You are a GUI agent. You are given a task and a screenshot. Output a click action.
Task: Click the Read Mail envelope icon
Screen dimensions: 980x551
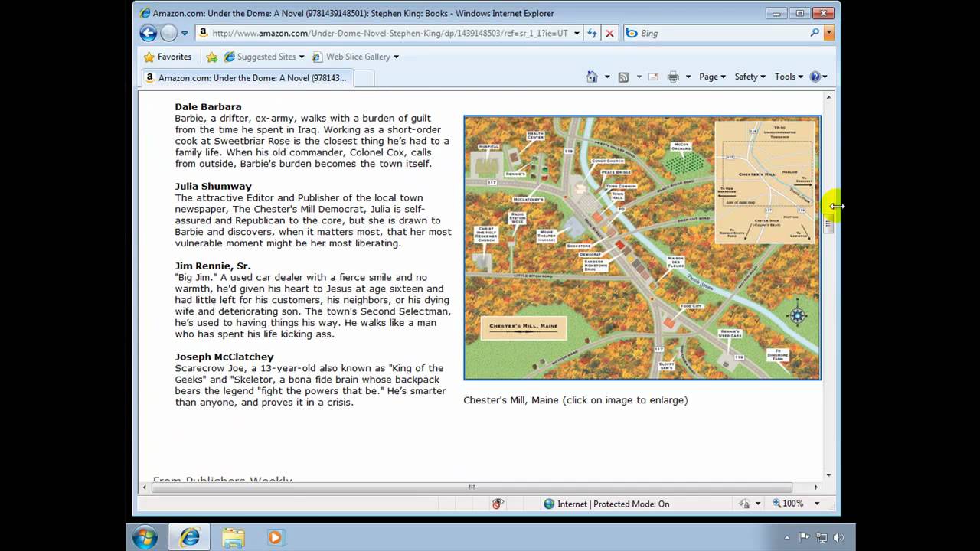point(653,77)
